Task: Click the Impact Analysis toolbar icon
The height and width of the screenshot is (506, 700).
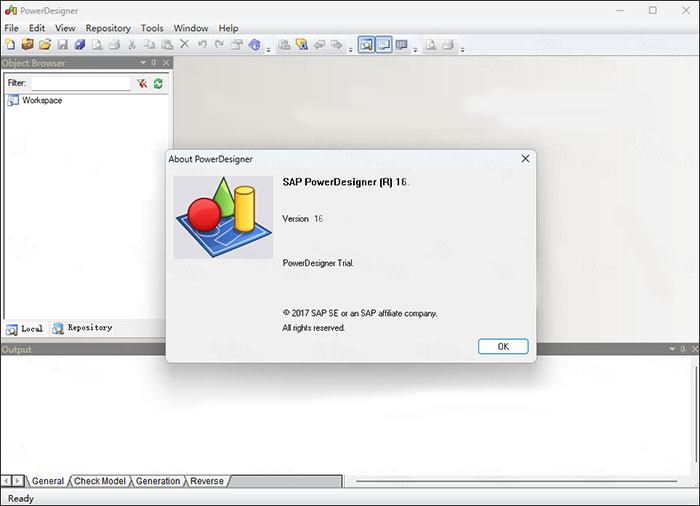Action: point(302,45)
